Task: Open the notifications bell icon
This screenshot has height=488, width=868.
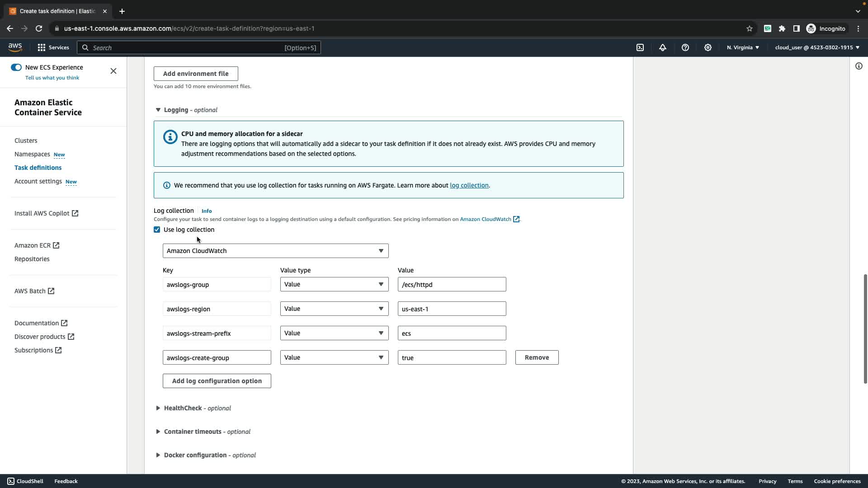Action: (x=663, y=47)
